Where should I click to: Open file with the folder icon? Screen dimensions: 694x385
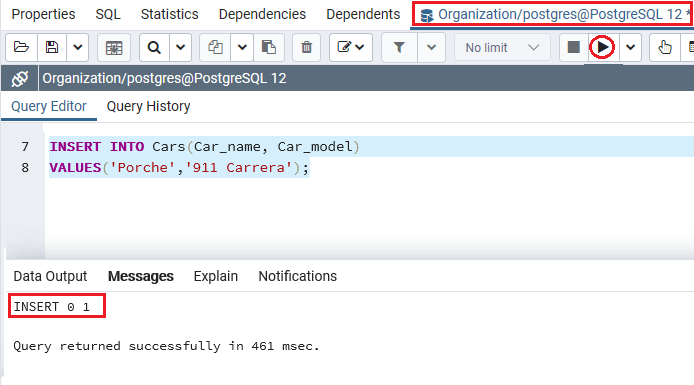click(21, 47)
